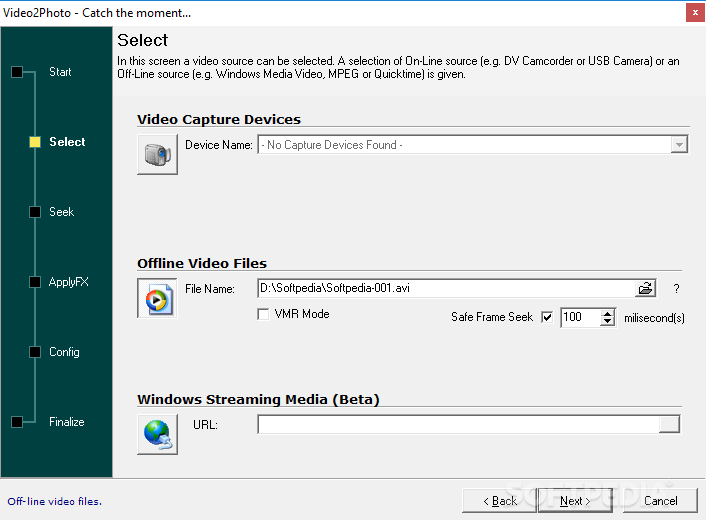
Task: Click the 'Safe Frame Seek' label
Action: pyautogui.click(x=492, y=317)
